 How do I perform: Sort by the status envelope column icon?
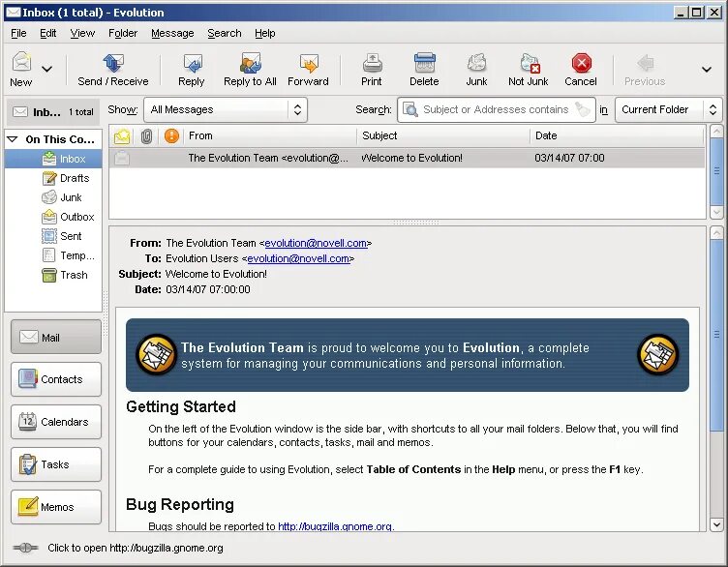[122, 136]
